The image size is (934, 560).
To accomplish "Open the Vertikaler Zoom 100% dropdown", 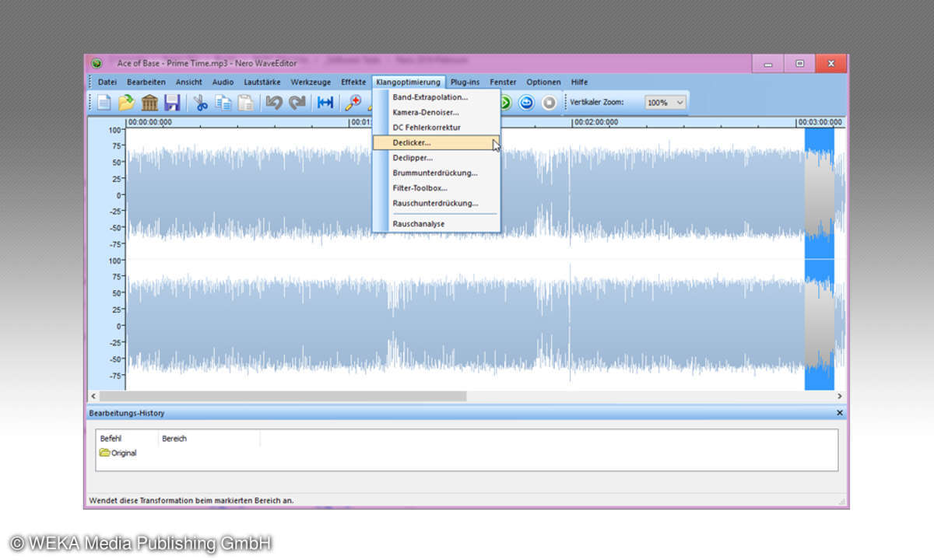I will 665,102.
